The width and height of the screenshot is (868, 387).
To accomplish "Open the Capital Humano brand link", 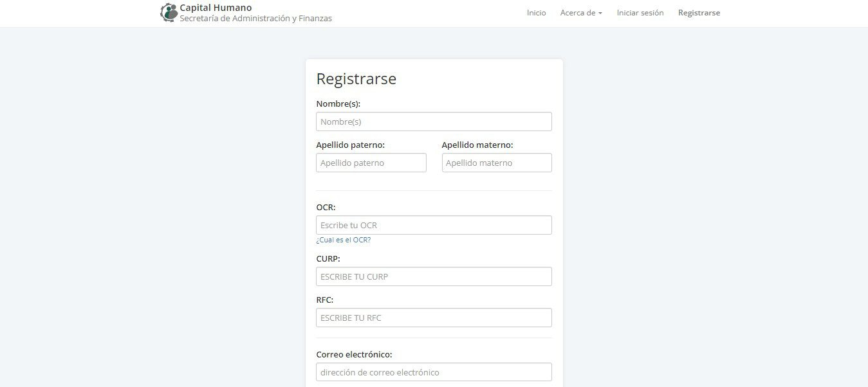I will click(216, 8).
